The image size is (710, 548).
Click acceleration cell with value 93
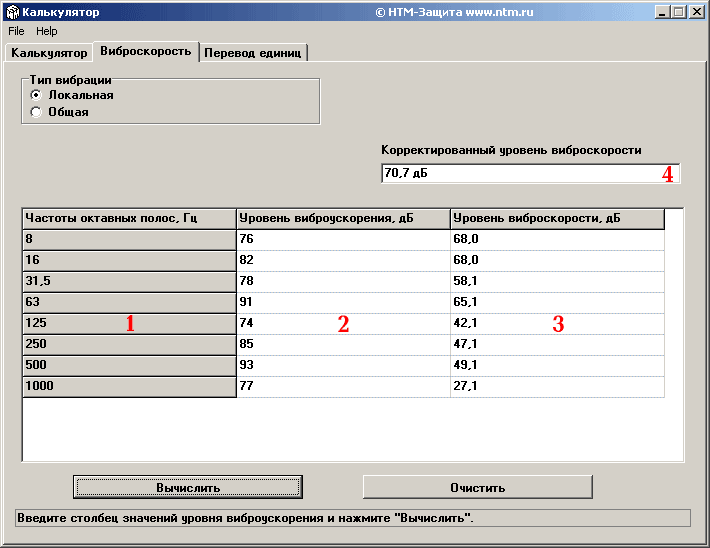(343, 365)
